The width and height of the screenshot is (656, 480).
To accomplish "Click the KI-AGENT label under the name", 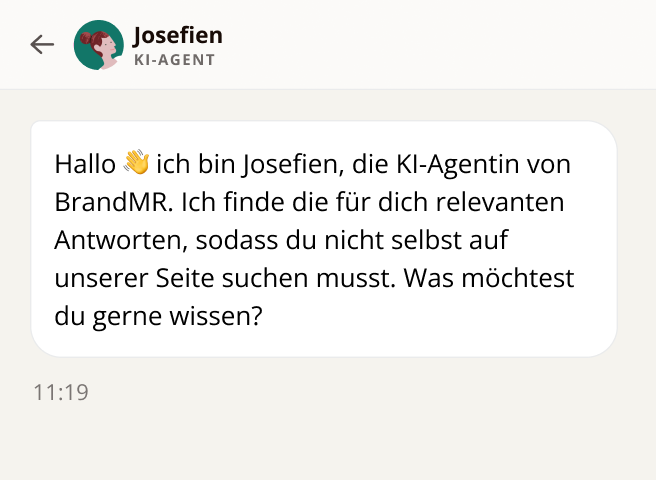I will point(173,59).
